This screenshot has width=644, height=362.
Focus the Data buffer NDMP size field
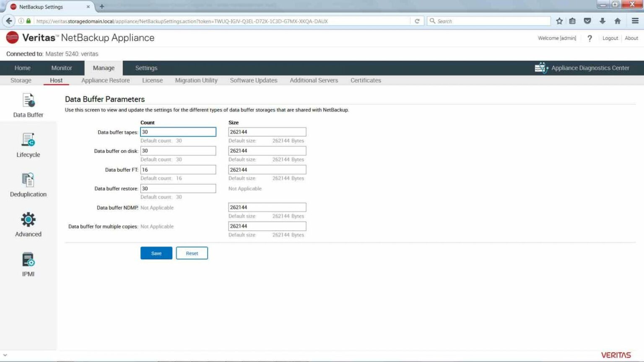pyautogui.click(x=267, y=207)
